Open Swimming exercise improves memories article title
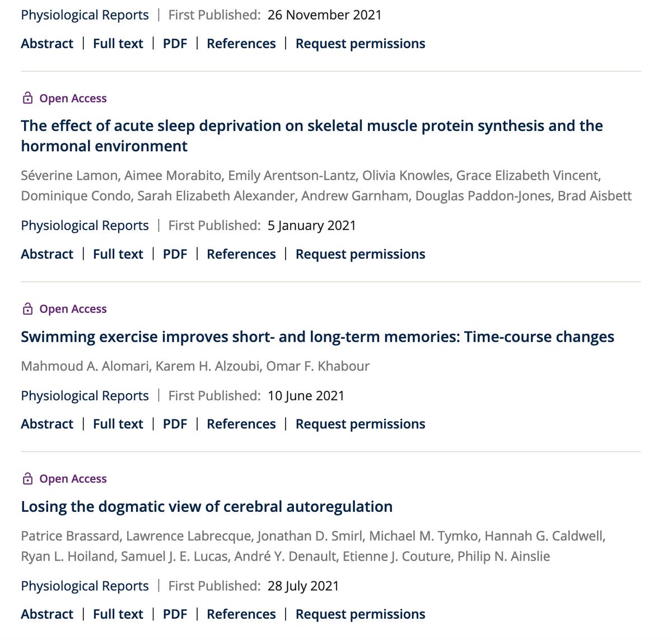 (318, 337)
